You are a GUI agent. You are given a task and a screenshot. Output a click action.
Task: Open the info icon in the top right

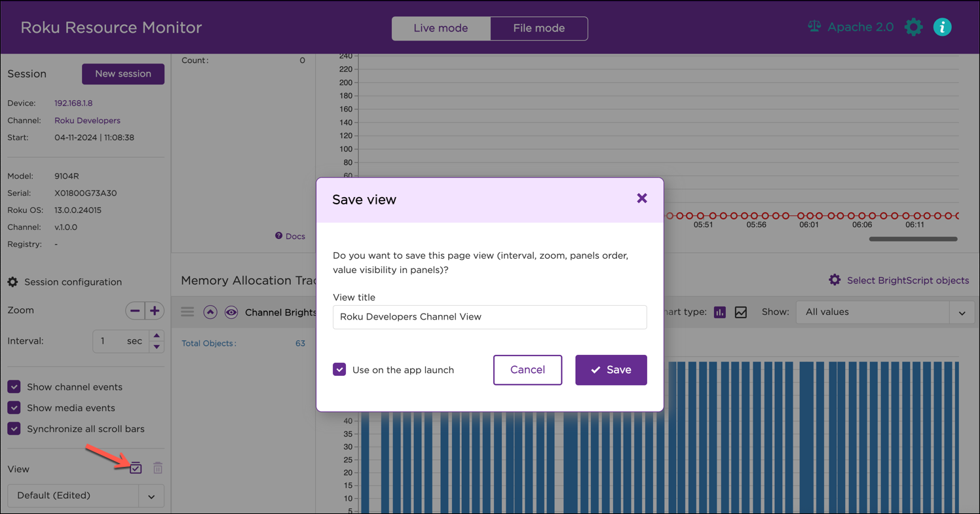click(x=942, y=27)
